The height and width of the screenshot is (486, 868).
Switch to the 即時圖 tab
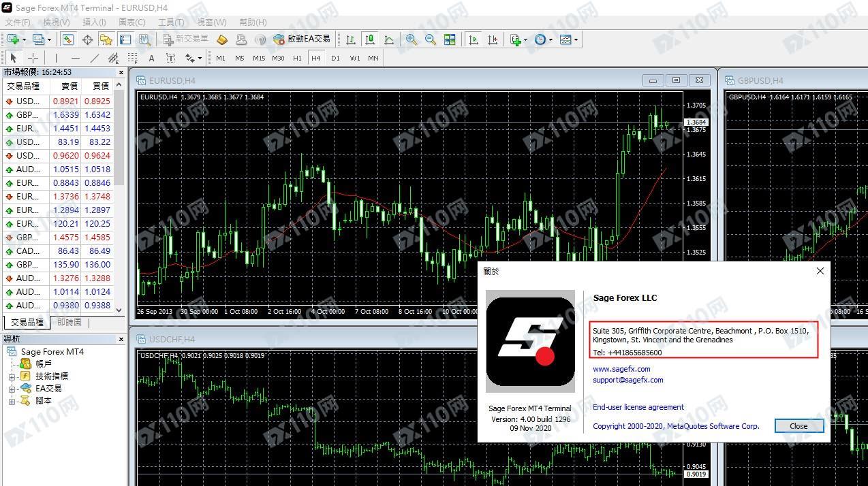(69, 323)
